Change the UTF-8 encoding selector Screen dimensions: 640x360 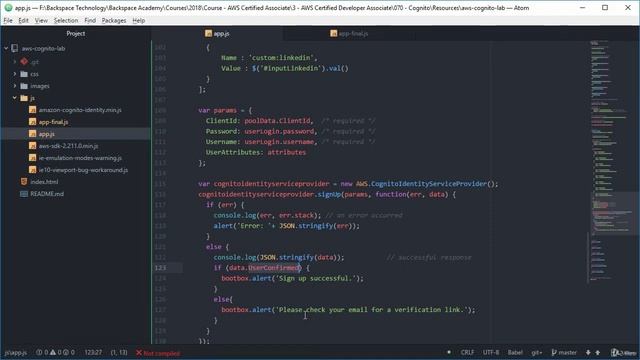[491, 352]
